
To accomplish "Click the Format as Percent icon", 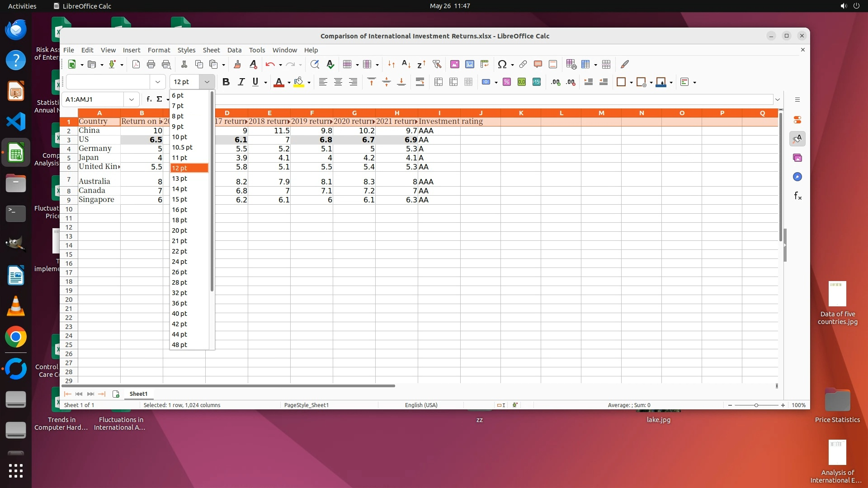I will coord(507,82).
